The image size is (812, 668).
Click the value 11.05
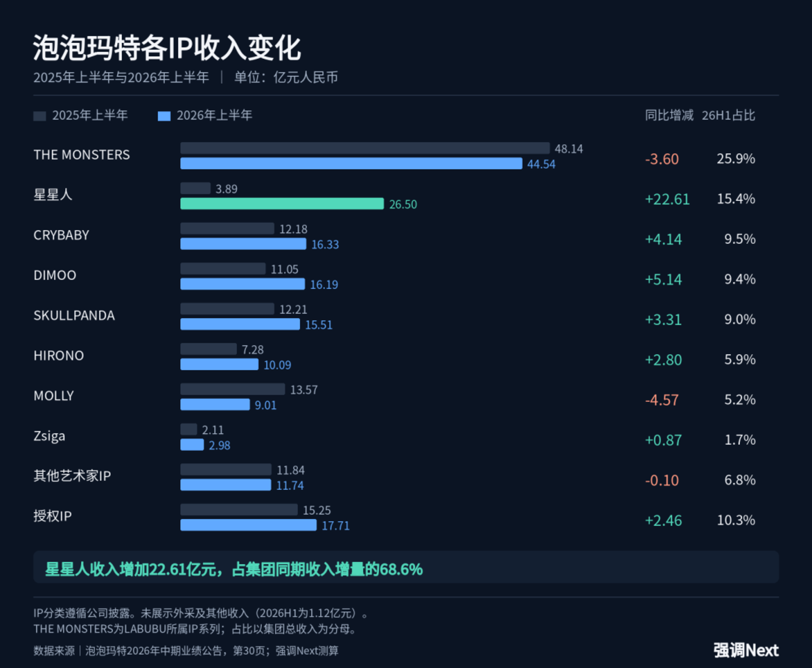pos(285,270)
